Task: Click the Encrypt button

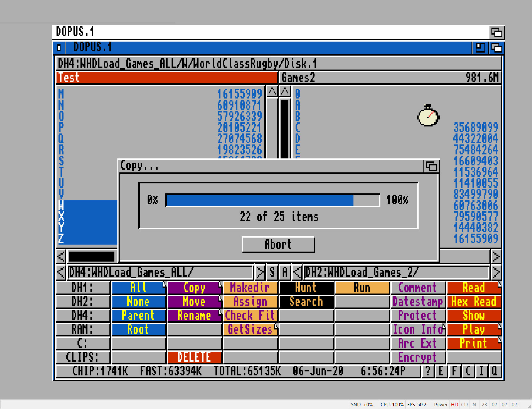Action: click(418, 357)
